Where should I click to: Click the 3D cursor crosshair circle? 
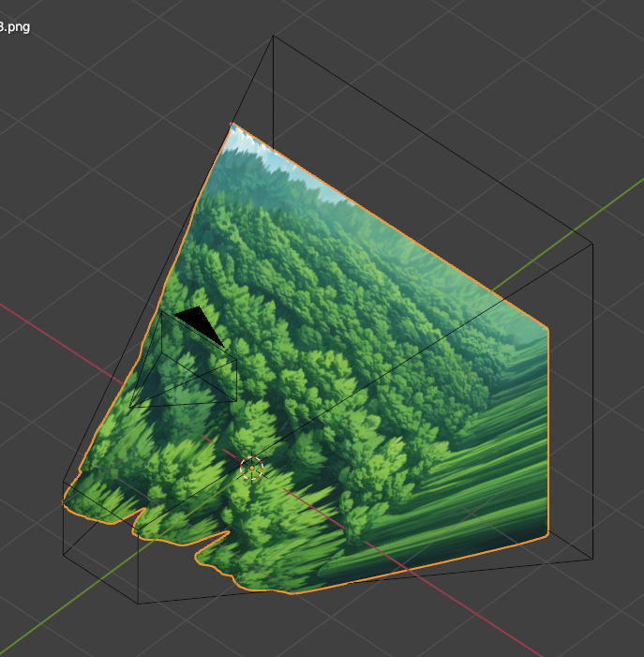click(251, 468)
